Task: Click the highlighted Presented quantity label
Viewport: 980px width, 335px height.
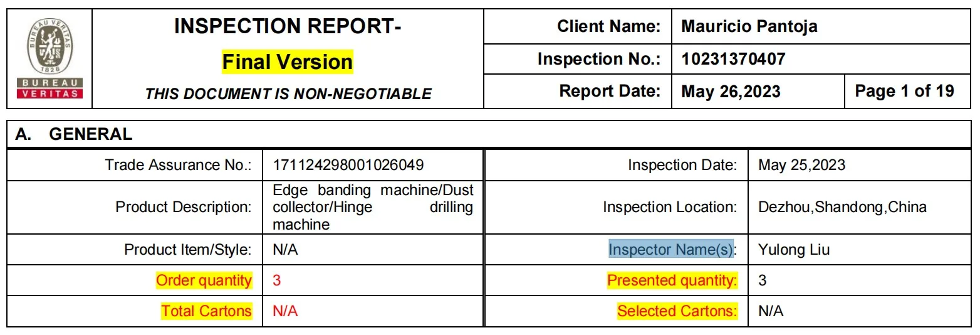Action: pyautogui.click(x=672, y=280)
